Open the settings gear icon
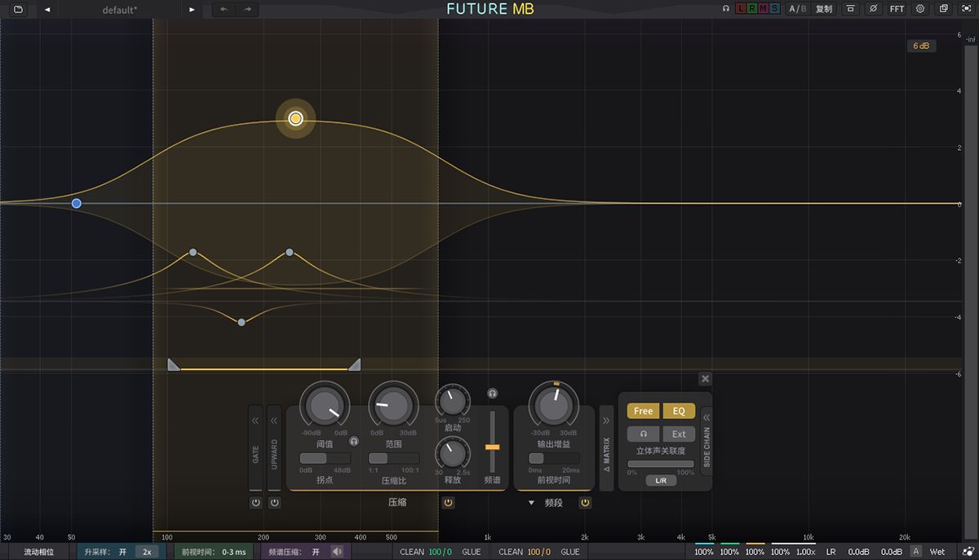Screen dimensions: 979x560 click(x=920, y=9)
